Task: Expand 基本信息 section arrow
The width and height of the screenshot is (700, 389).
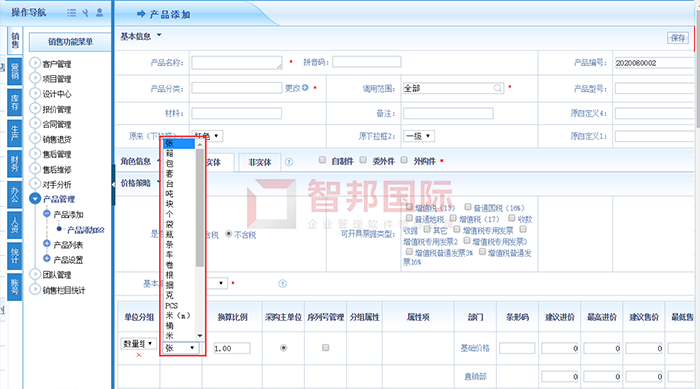Action: click(159, 35)
